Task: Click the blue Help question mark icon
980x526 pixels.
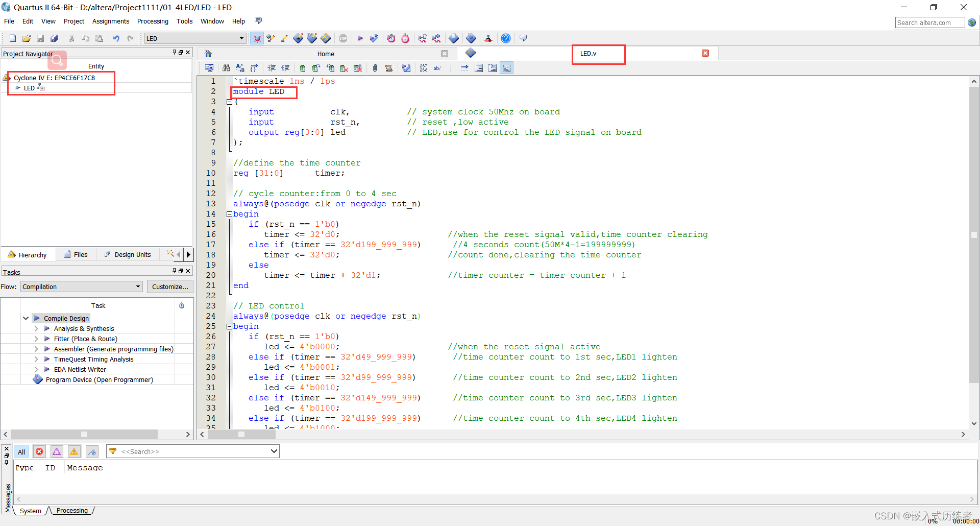Action: tap(506, 38)
